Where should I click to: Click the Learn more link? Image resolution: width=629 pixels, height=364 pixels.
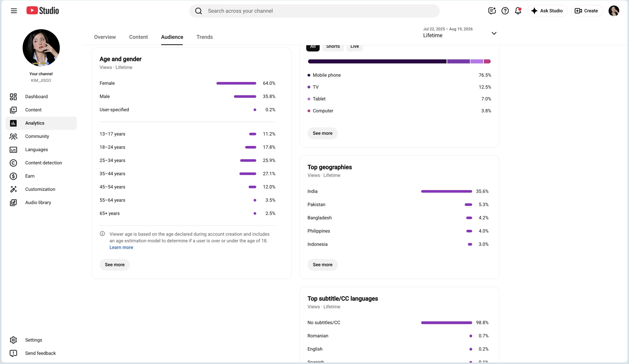click(x=121, y=247)
